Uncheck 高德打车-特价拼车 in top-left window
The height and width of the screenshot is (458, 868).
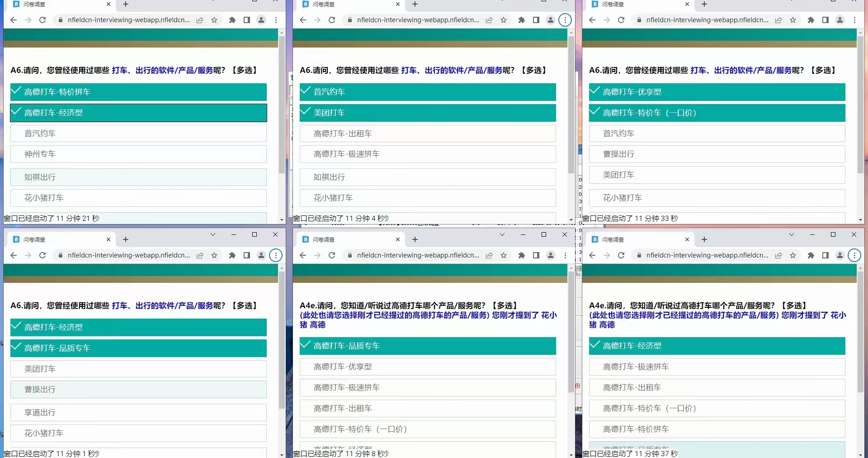tap(138, 92)
